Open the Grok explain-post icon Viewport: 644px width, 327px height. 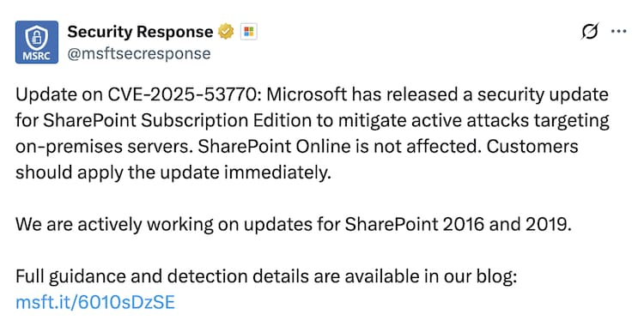590,31
